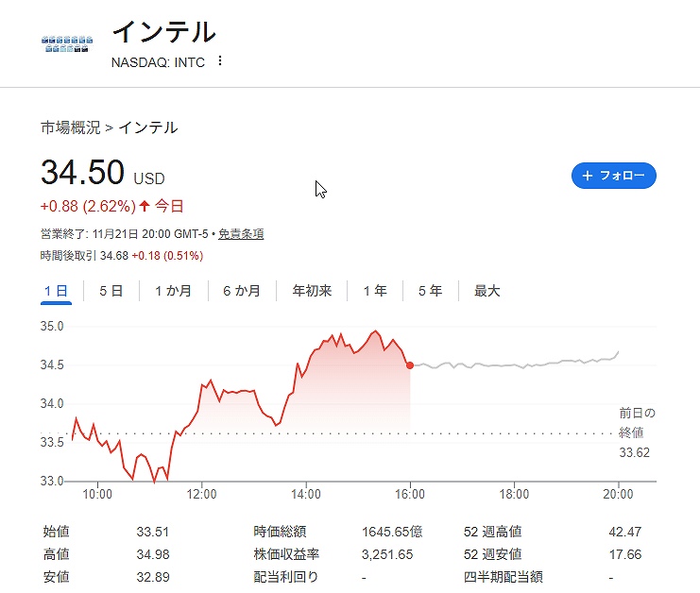Image resolution: width=700 pixels, height=593 pixels.
Task: Switch chart to 6か月 range
Action: click(242, 291)
